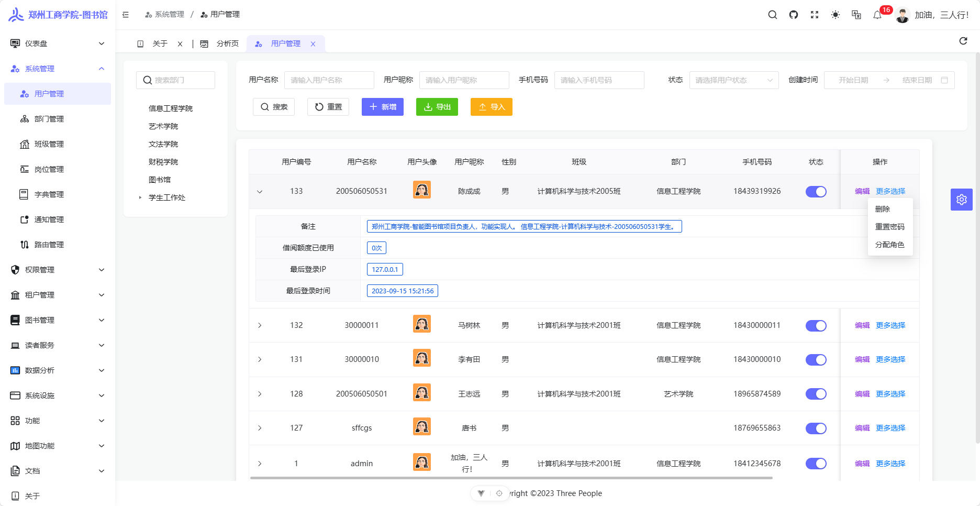The height and width of the screenshot is (506, 980).
Task: Toggle status switch for admin user
Action: click(816, 464)
